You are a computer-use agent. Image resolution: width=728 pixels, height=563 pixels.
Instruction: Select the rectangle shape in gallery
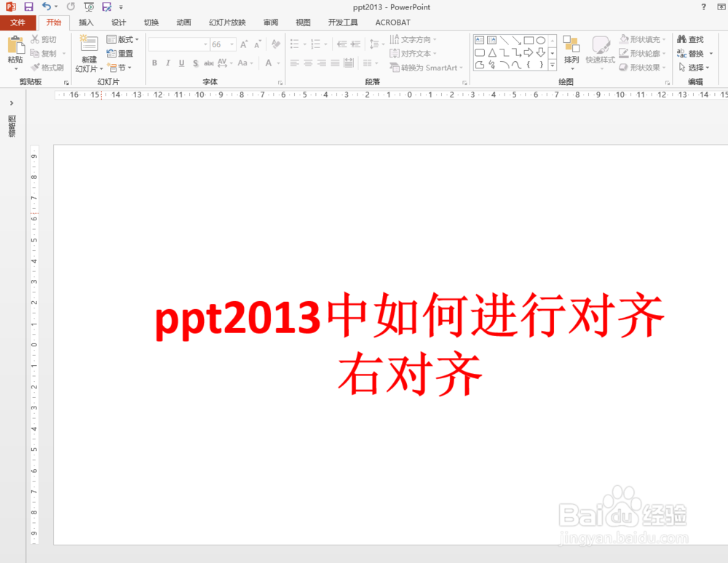(529, 40)
